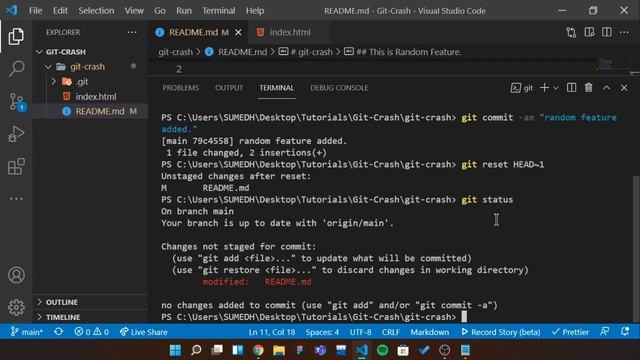
Task: Open Spotify from the taskbar
Action: (382, 350)
